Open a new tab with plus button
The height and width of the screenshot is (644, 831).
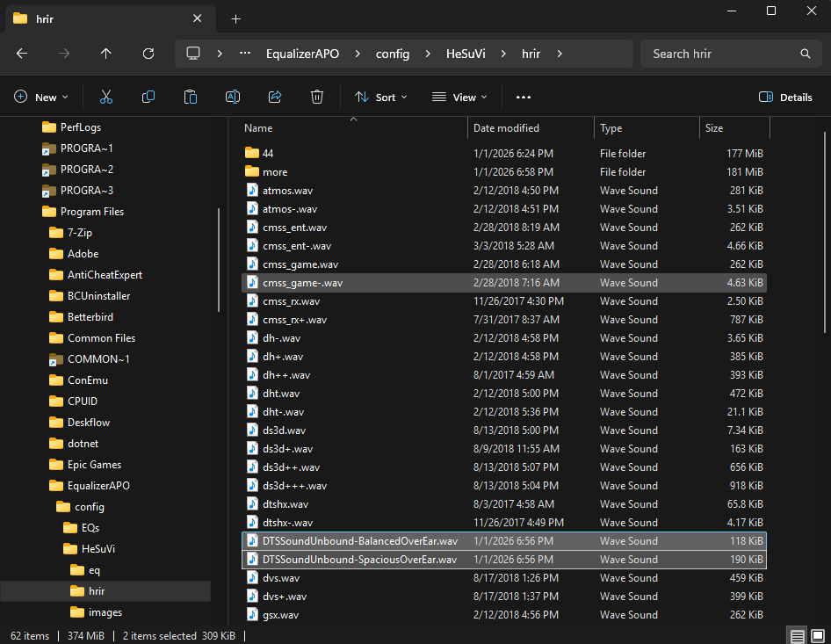point(235,18)
